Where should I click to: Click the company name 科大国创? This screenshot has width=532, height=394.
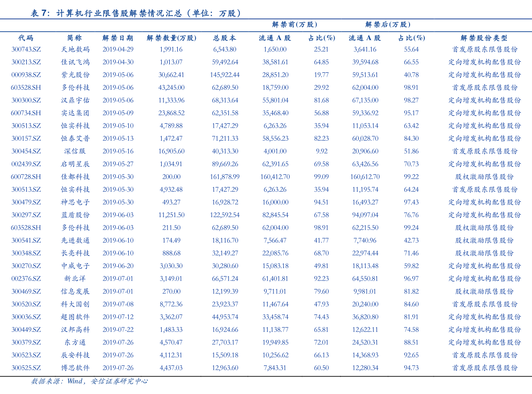(76, 304)
